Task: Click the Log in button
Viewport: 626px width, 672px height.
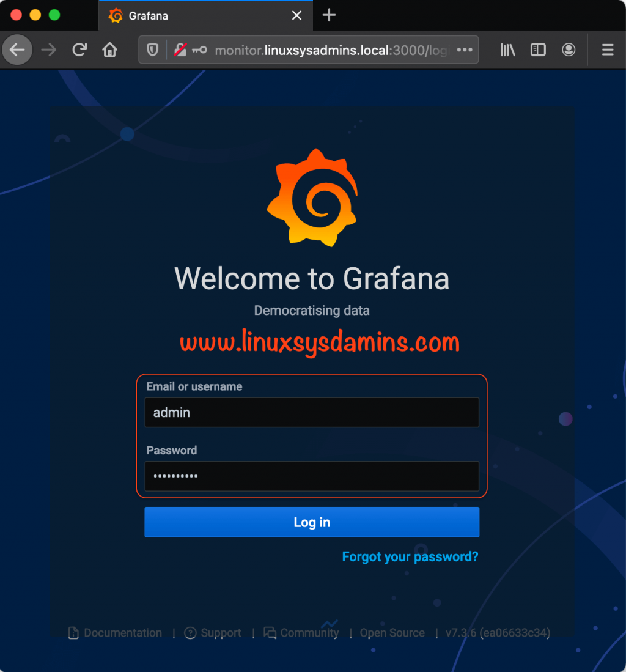Action: click(x=312, y=522)
